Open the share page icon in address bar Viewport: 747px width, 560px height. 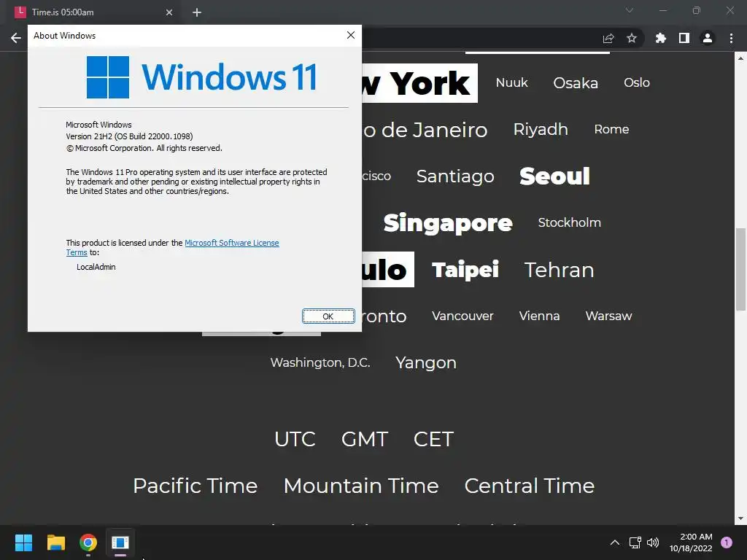tap(608, 39)
